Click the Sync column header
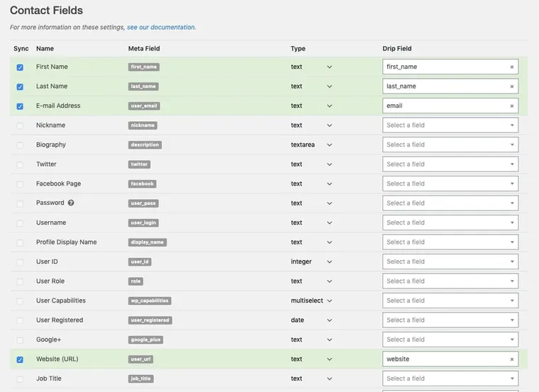Screen dimensions: 539x392 (21, 48)
